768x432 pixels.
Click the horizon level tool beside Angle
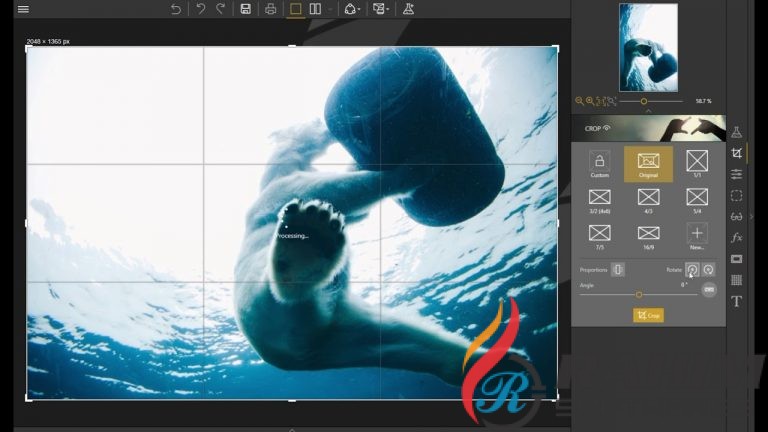pyautogui.click(x=709, y=289)
